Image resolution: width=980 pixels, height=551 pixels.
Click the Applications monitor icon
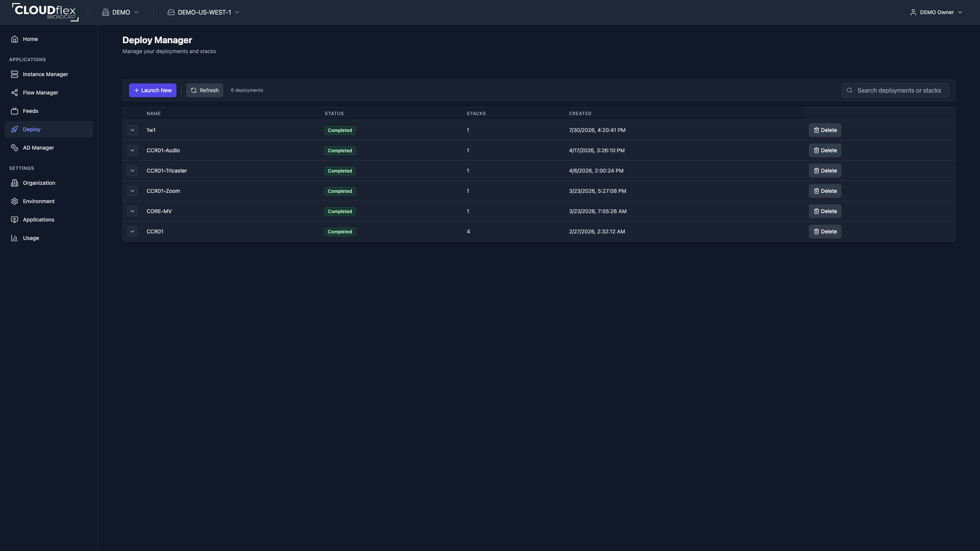point(15,220)
